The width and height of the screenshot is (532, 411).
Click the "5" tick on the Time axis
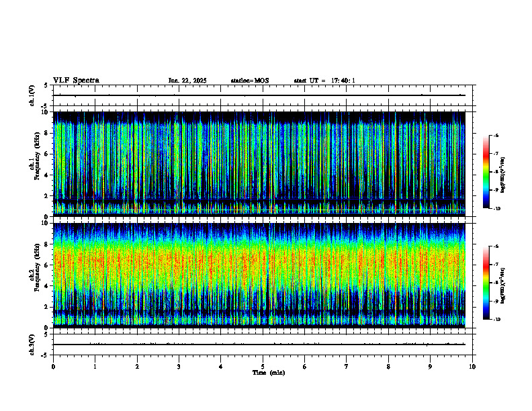pyautogui.click(x=263, y=367)
